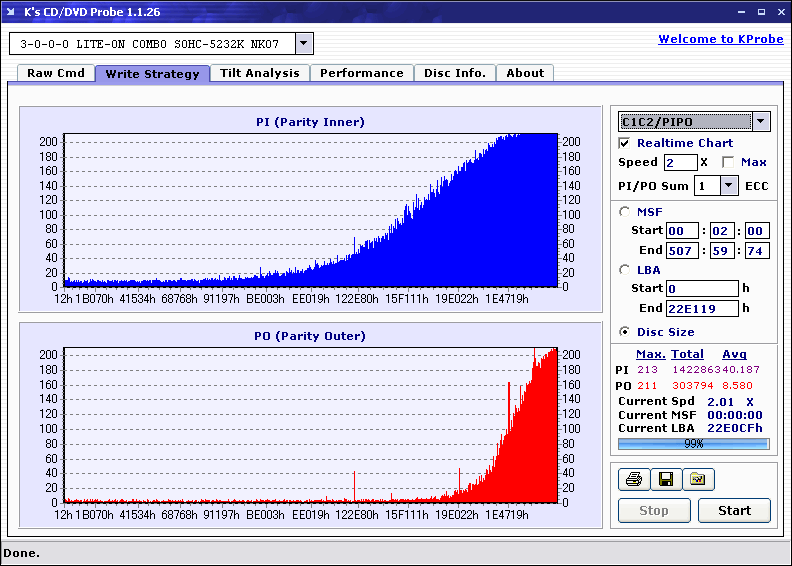792x566 pixels.
Task: Click the red PO error chart
Action: pos(311,425)
